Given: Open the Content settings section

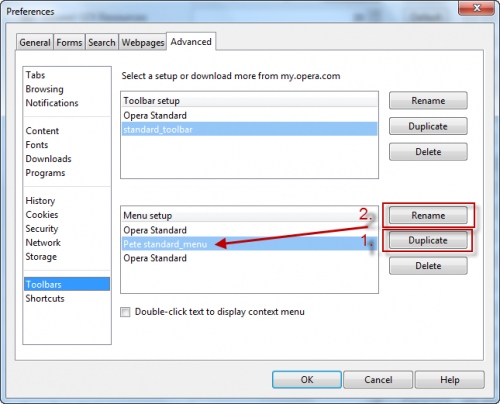Looking at the screenshot, I should coord(67,131).
